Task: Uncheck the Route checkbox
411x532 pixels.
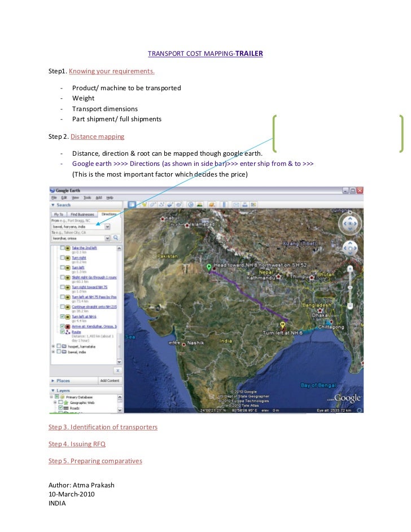Action: point(63,332)
